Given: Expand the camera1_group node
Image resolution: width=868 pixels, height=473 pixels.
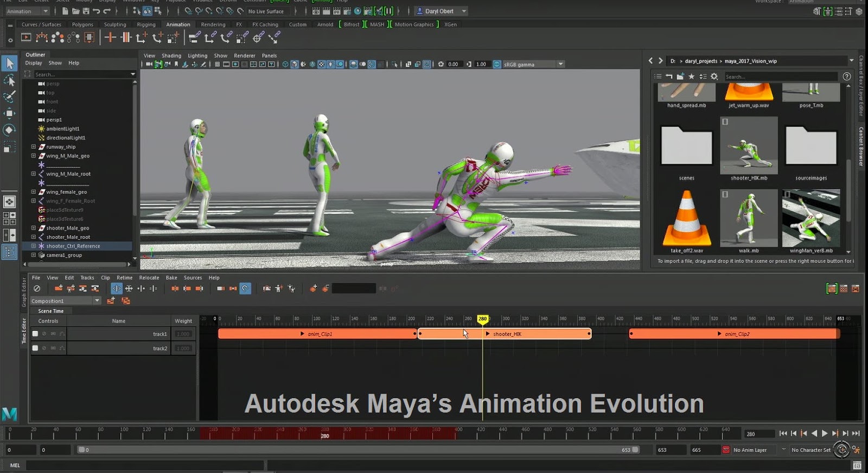Looking at the screenshot, I should [x=33, y=255].
